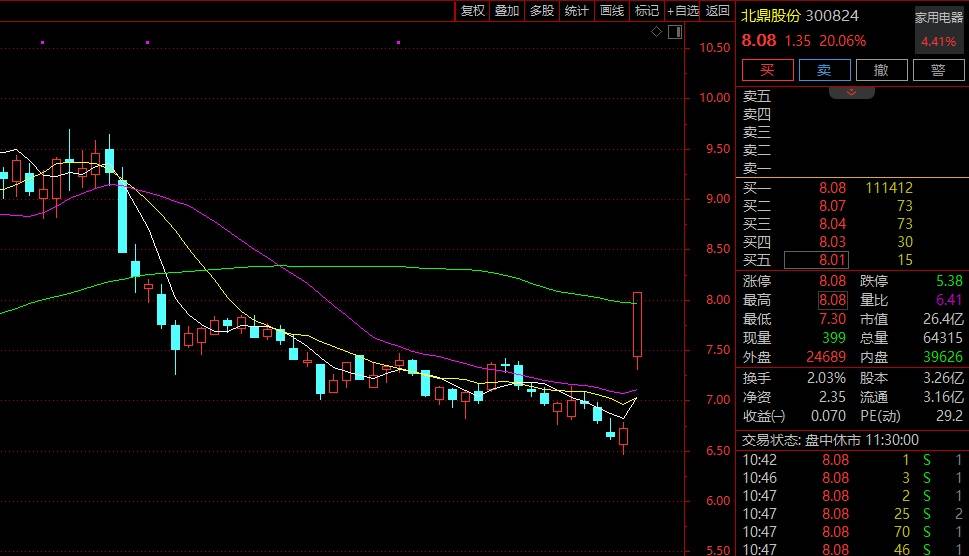
Task: Open the 警 price alert button
Action: (938, 70)
